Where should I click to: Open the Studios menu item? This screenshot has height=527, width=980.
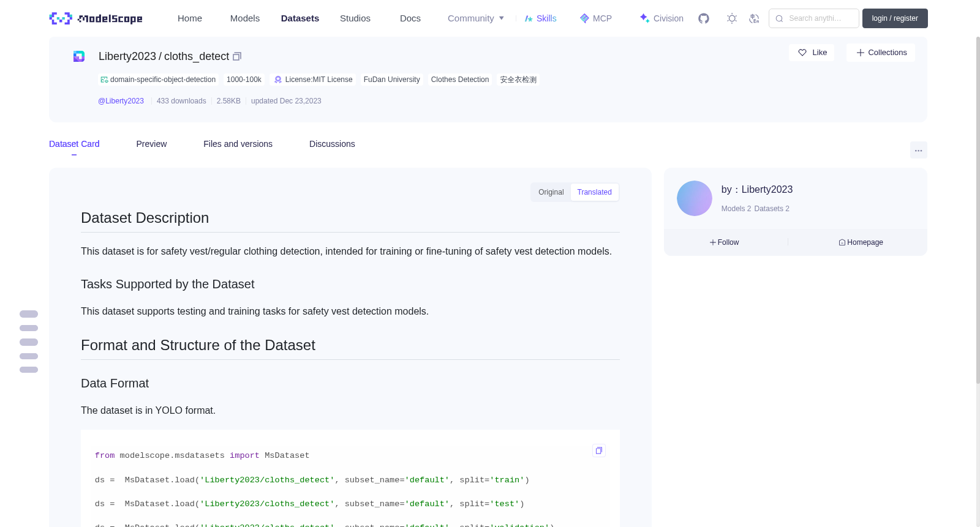coord(355,18)
